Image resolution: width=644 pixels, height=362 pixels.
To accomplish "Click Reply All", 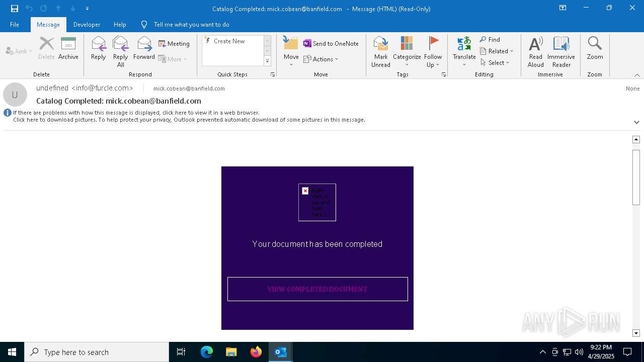I will (x=121, y=52).
